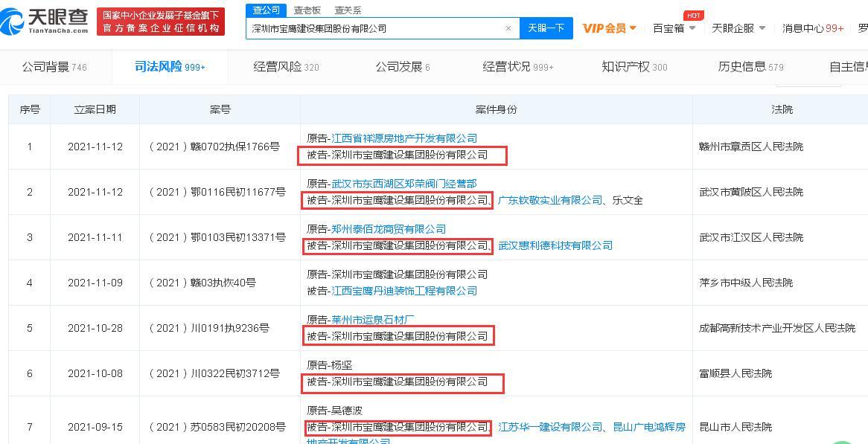Open 武汉市东西湖区郑荣阀门经营部 link

click(x=404, y=184)
